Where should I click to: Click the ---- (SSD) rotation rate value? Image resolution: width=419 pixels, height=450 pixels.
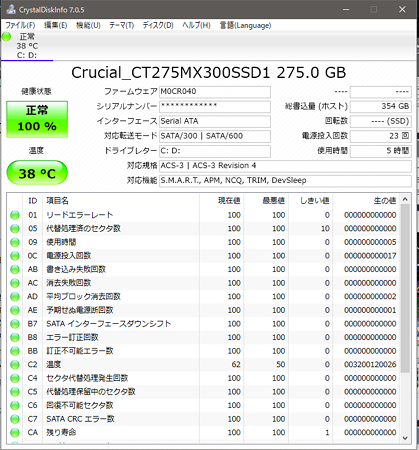[380, 121]
